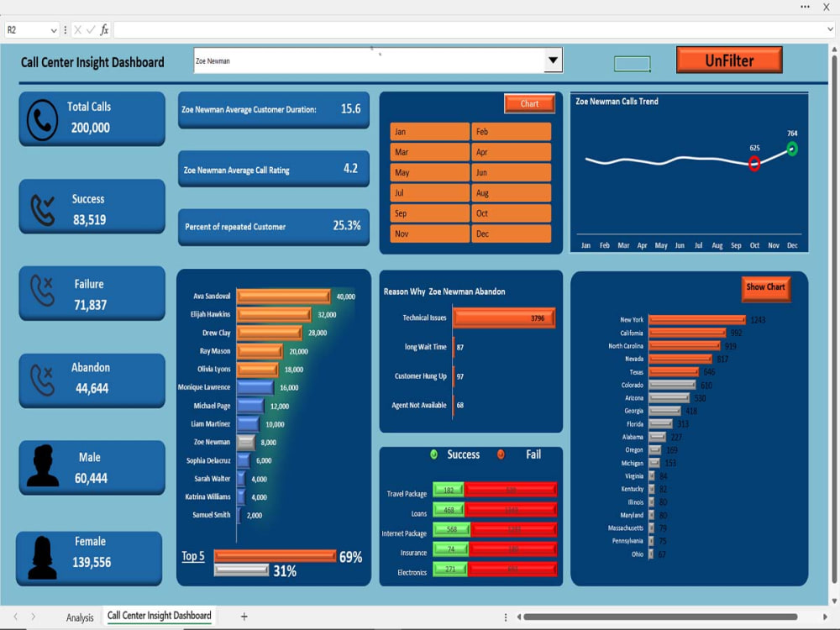Add a new sheet with plus icon
The width and height of the screenshot is (840, 630).
pos(244,617)
